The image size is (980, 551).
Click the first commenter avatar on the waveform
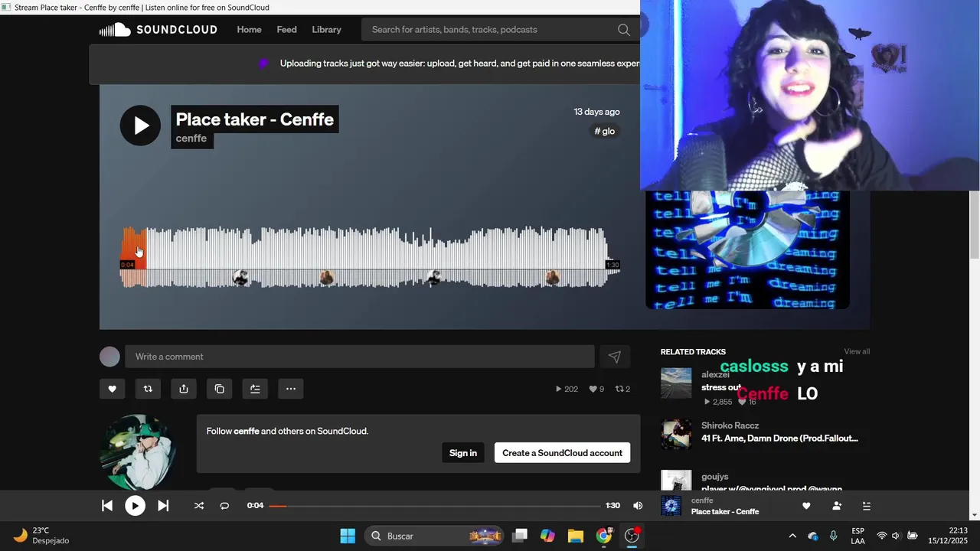[241, 278]
